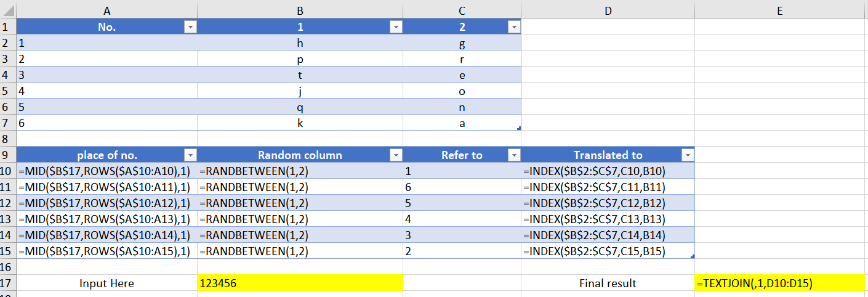The height and width of the screenshot is (297, 868).
Task: Select the MID formula cell in row 12
Action: pos(107,203)
